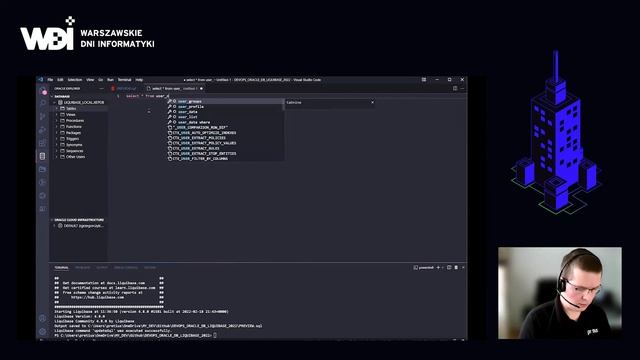640x360 pixels.
Task: Click the folder icon in activity bar
Action: tap(43, 169)
